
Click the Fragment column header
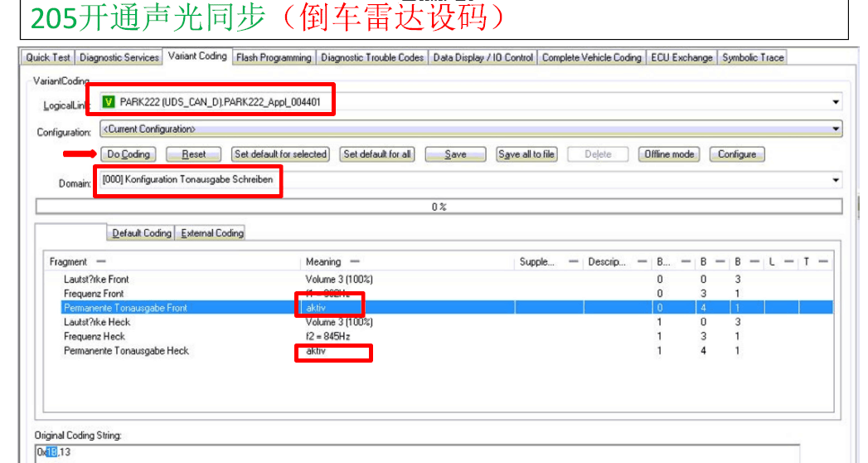pyautogui.click(x=69, y=262)
